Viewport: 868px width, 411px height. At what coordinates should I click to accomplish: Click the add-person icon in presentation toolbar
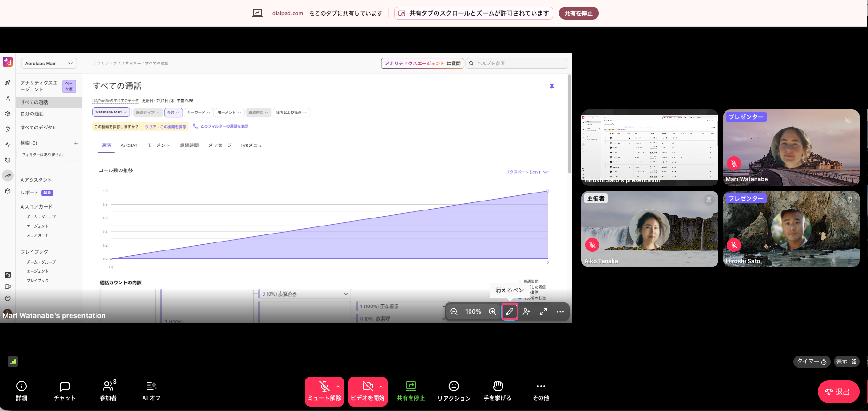tap(526, 312)
